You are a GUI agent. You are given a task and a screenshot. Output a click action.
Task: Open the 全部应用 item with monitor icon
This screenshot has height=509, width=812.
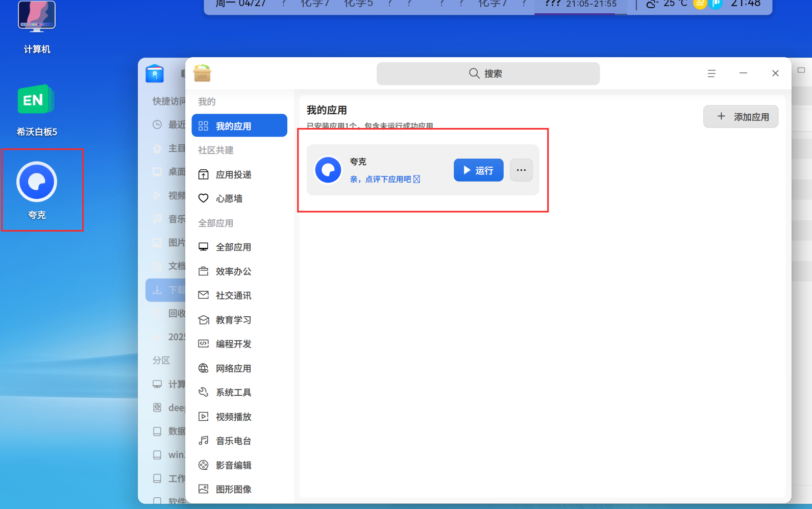point(239,247)
